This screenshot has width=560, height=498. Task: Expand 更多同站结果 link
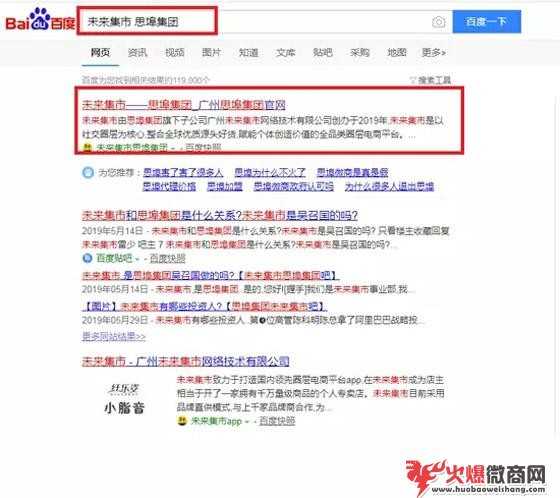[x=114, y=336]
